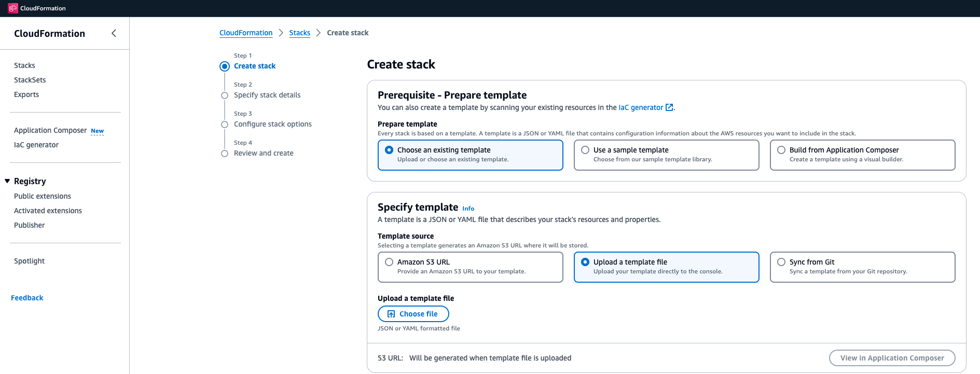Open Spotlight in the side navigation
This screenshot has width=980, height=374.
pos(29,261)
